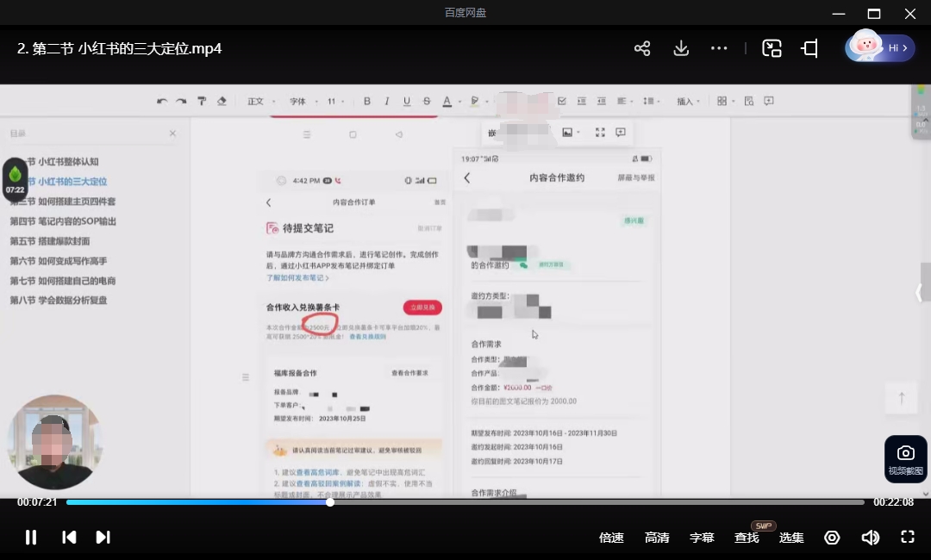Open the 插入 insert menu

pyautogui.click(x=688, y=102)
